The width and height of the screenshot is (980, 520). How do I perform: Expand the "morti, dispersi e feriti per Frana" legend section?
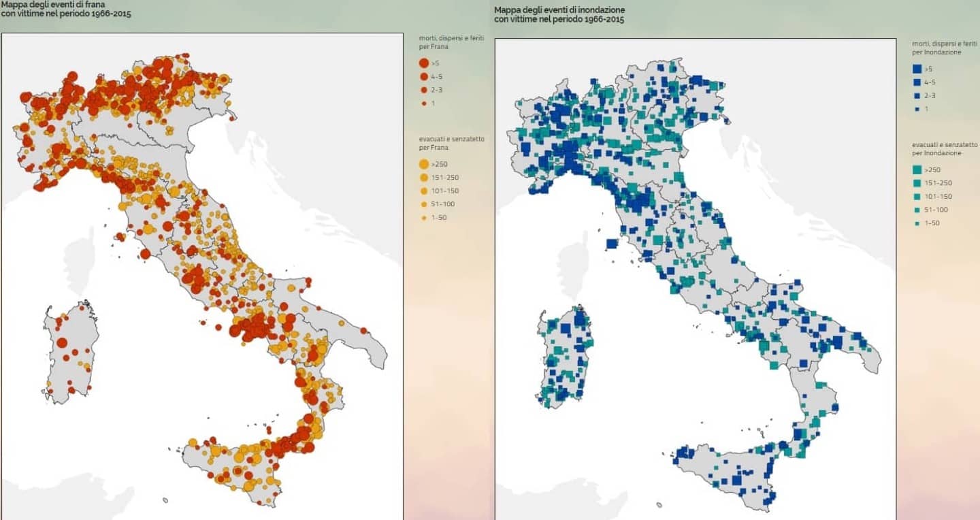coord(449,43)
